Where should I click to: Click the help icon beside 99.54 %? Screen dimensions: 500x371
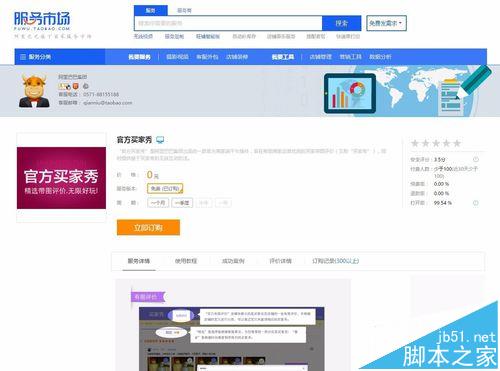click(x=476, y=203)
